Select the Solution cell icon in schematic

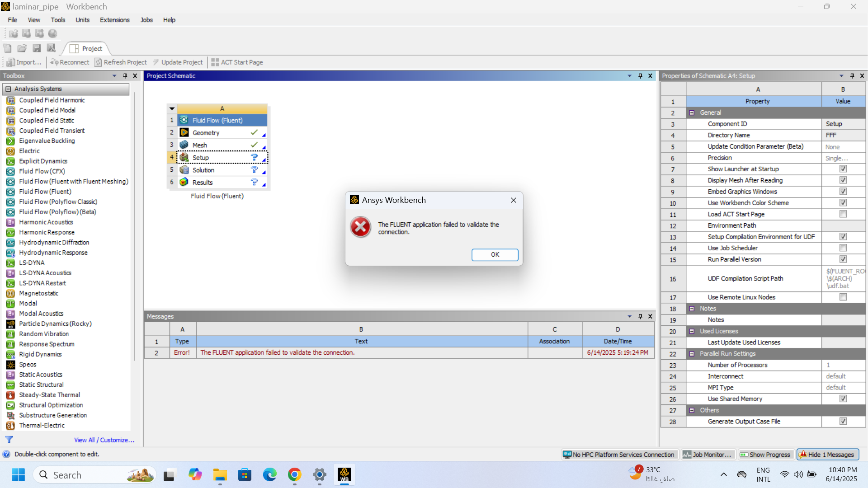(x=184, y=170)
